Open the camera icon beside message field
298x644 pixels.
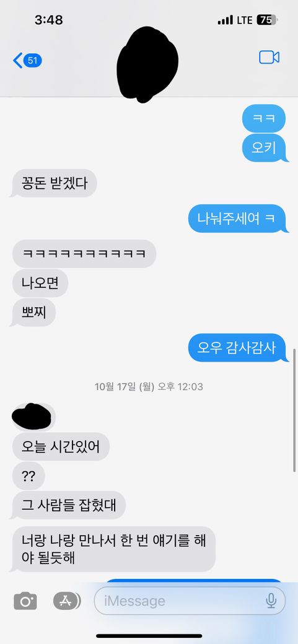pyautogui.click(x=25, y=601)
